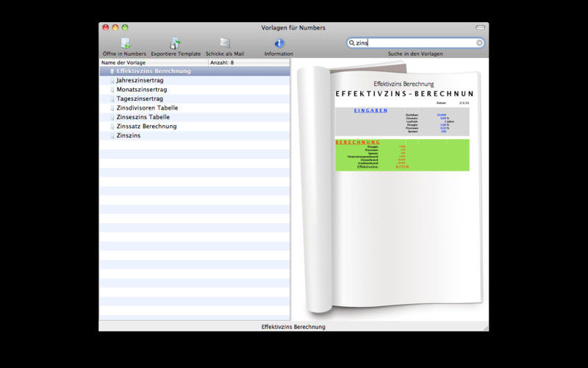The image size is (588, 368).
Task: Click the Anzahl: 8 column header
Action: tap(249, 63)
